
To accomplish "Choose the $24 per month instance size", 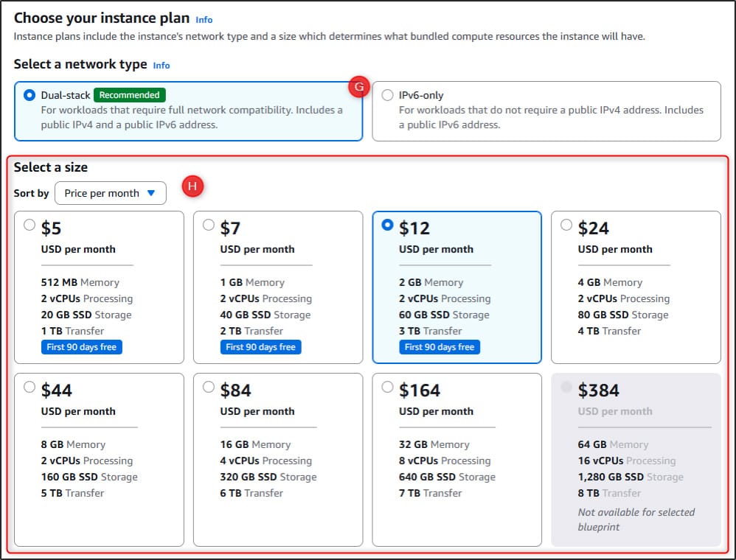I will coord(566,225).
